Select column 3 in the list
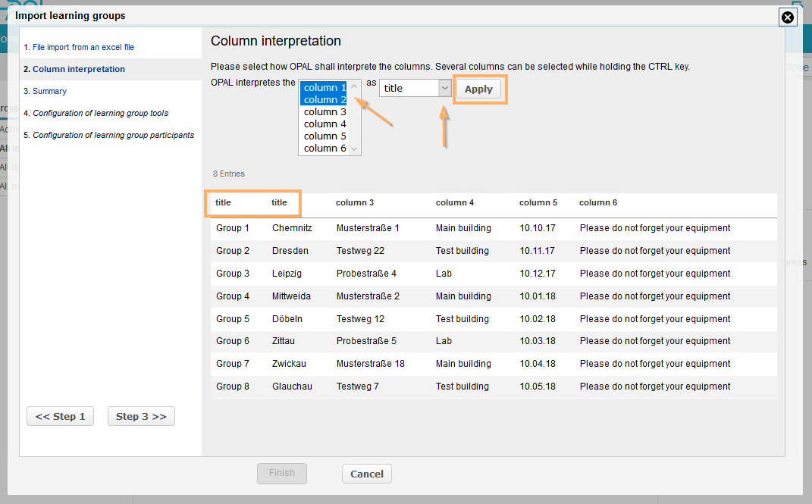The width and height of the screenshot is (812, 504). click(324, 112)
